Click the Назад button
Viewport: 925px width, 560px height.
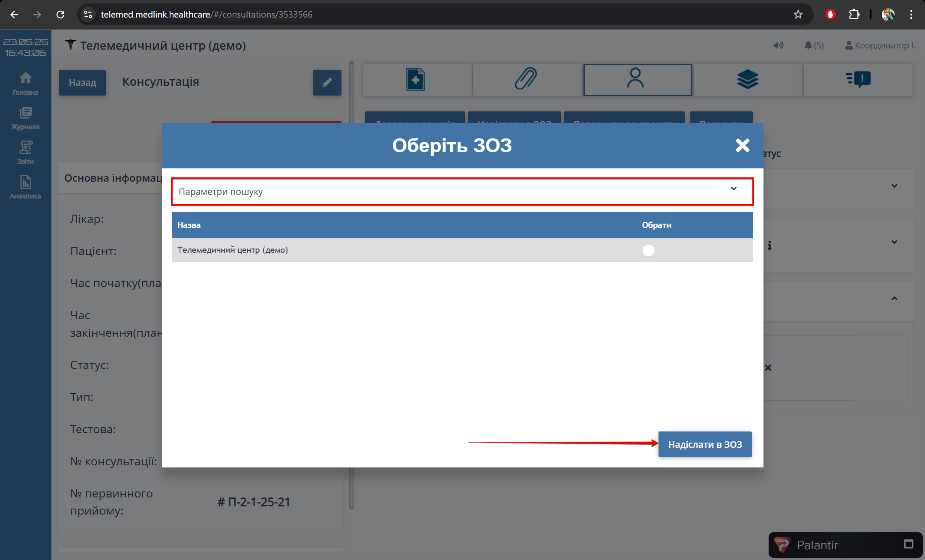(x=82, y=82)
